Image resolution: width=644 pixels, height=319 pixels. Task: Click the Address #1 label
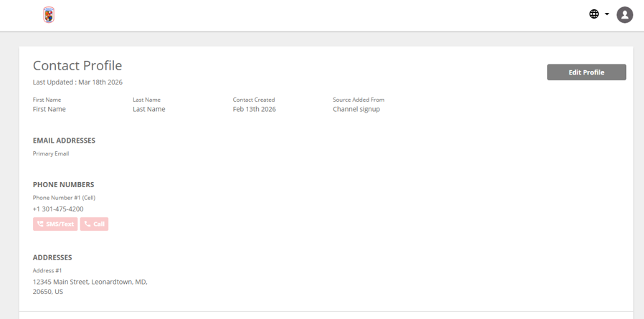click(x=47, y=270)
